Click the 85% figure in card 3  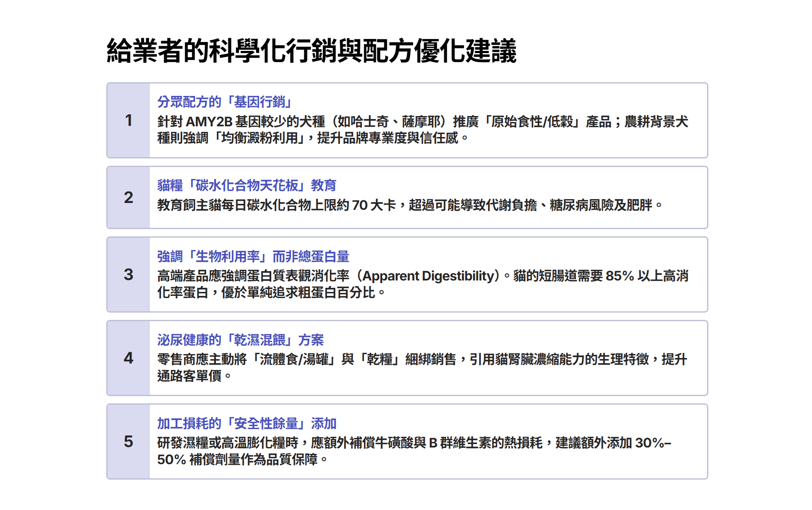tap(620, 276)
